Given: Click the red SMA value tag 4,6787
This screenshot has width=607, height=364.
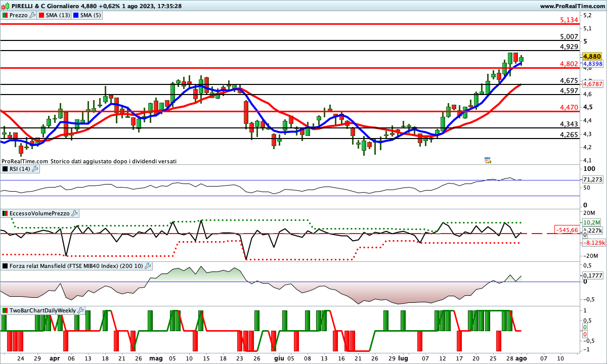Looking at the screenshot, I should click(x=592, y=84).
